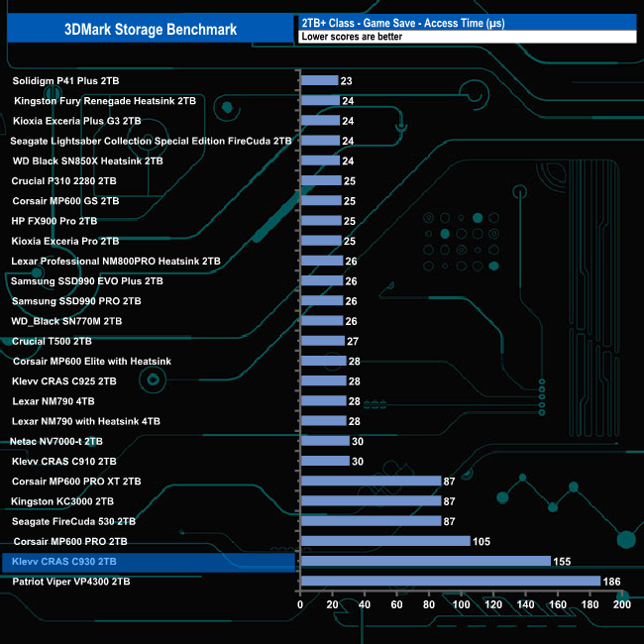Viewport: 644px width, 644px height.
Task: Click the 200 tick on the axis
Action: pos(622,604)
